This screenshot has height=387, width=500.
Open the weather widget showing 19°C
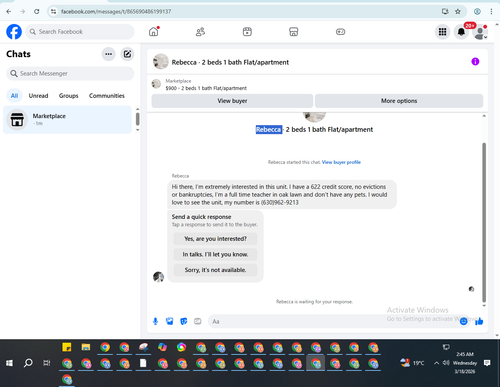click(412, 363)
